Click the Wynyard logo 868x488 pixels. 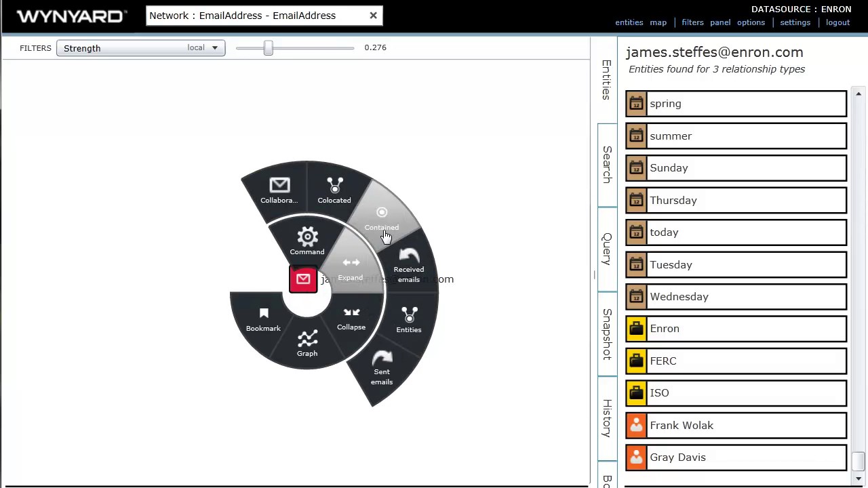[x=71, y=16]
